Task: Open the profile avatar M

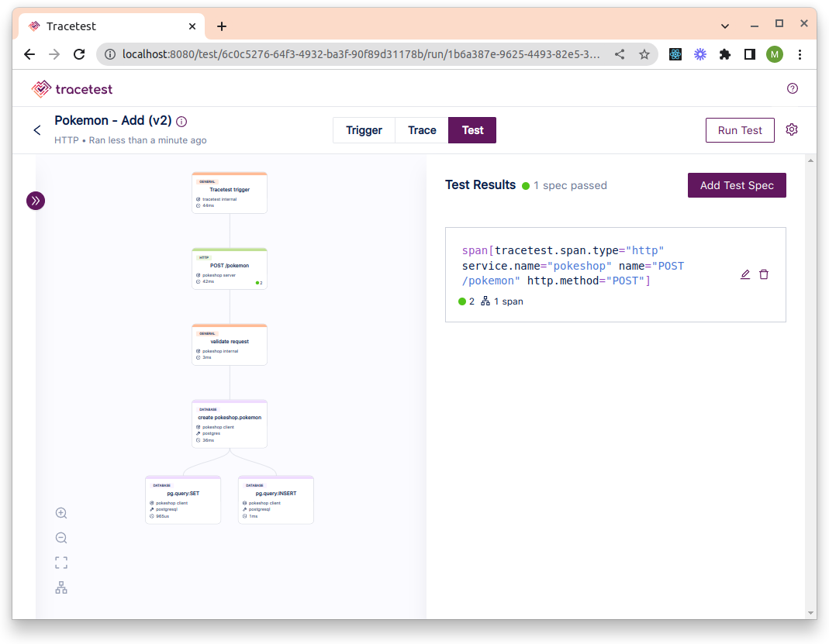Action: (775, 54)
